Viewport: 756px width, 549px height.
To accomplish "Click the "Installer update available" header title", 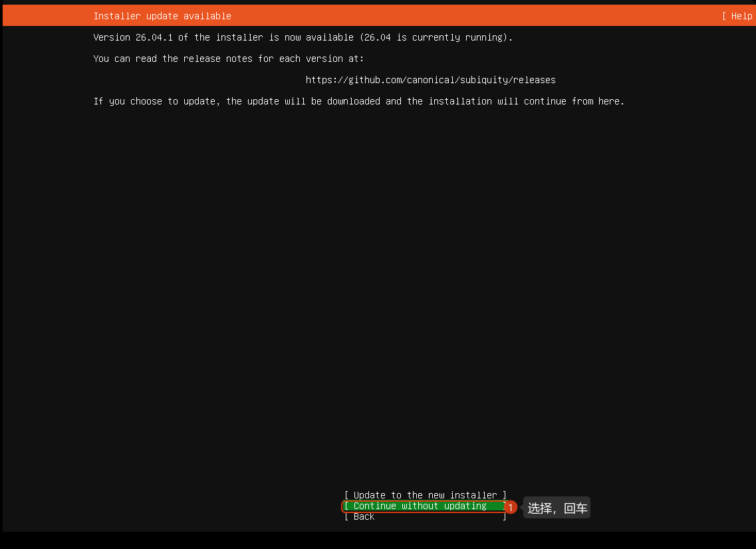I will pyautogui.click(x=162, y=16).
